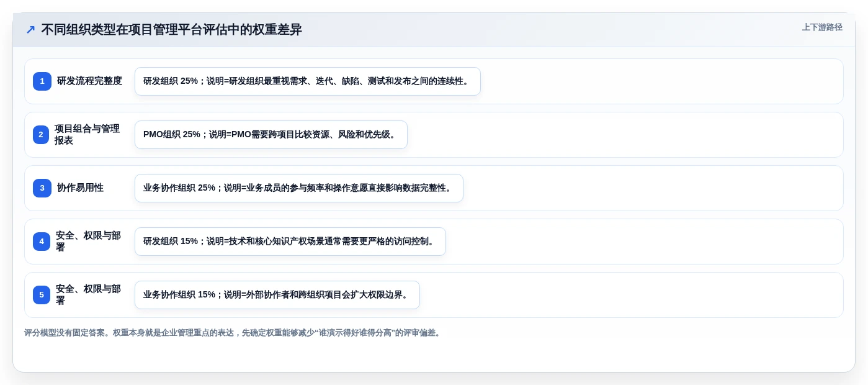Screen dimensions: 868x385
Task: Select the 研发流程完整度 label
Action: 89,81
